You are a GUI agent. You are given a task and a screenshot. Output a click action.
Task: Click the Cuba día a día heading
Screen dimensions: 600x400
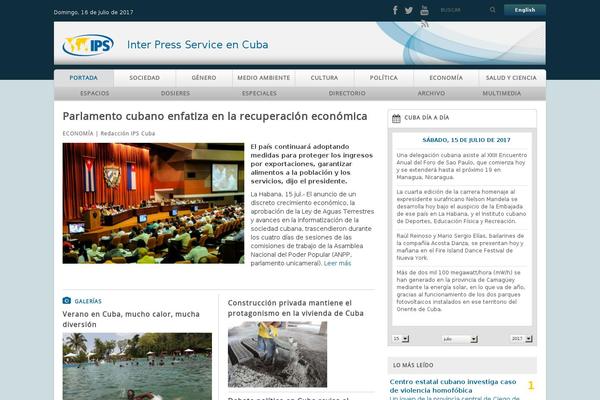[427, 118]
